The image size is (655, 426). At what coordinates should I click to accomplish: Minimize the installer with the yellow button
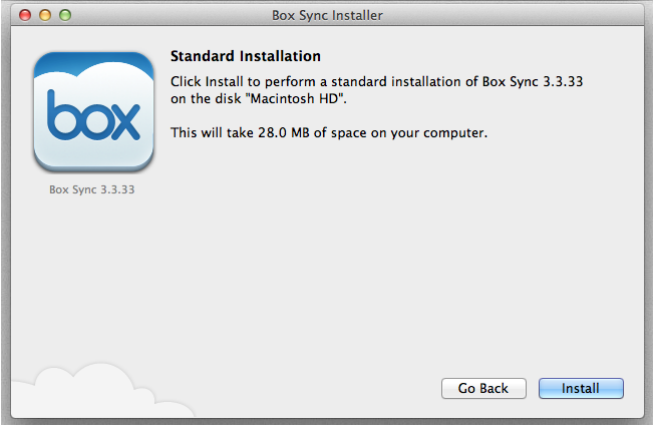pyautogui.click(x=45, y=15)
